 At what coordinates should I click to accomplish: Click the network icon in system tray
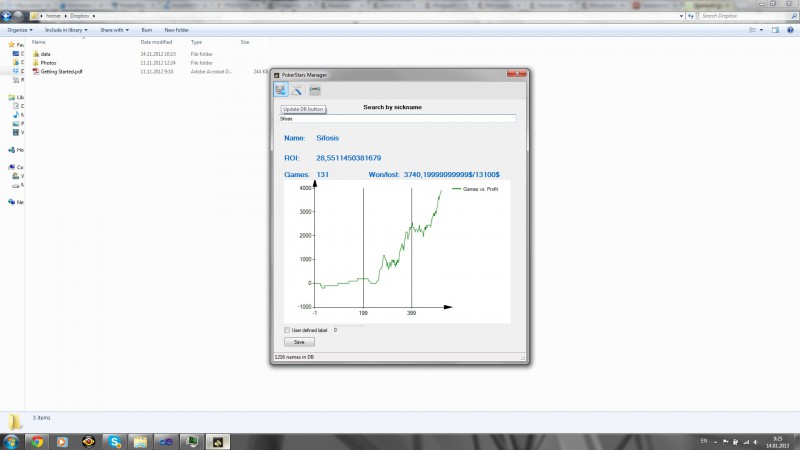tap(746, 442)
